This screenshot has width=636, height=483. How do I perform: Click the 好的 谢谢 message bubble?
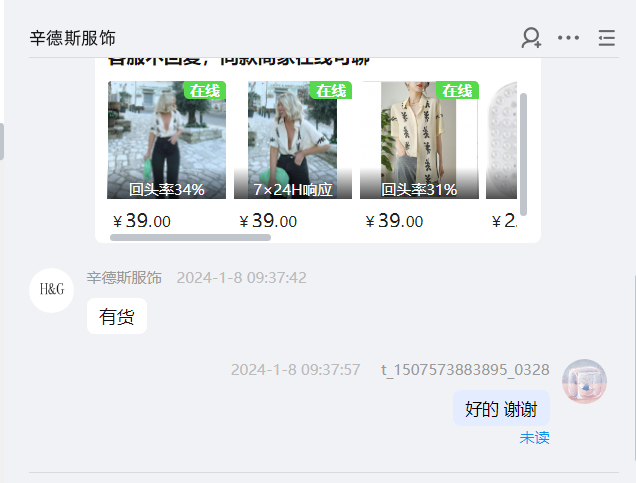click(501, 408)
